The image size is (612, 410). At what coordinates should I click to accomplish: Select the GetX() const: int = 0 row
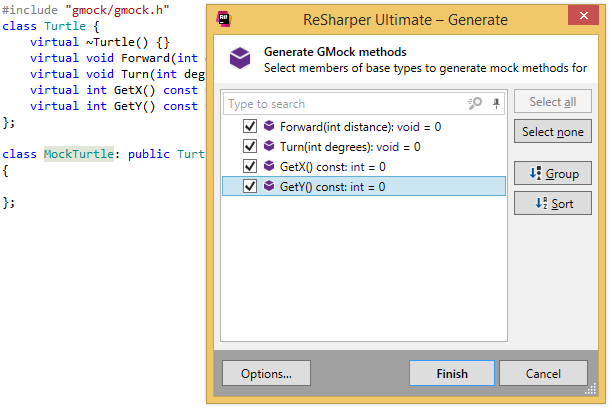[x=364, y=166]
